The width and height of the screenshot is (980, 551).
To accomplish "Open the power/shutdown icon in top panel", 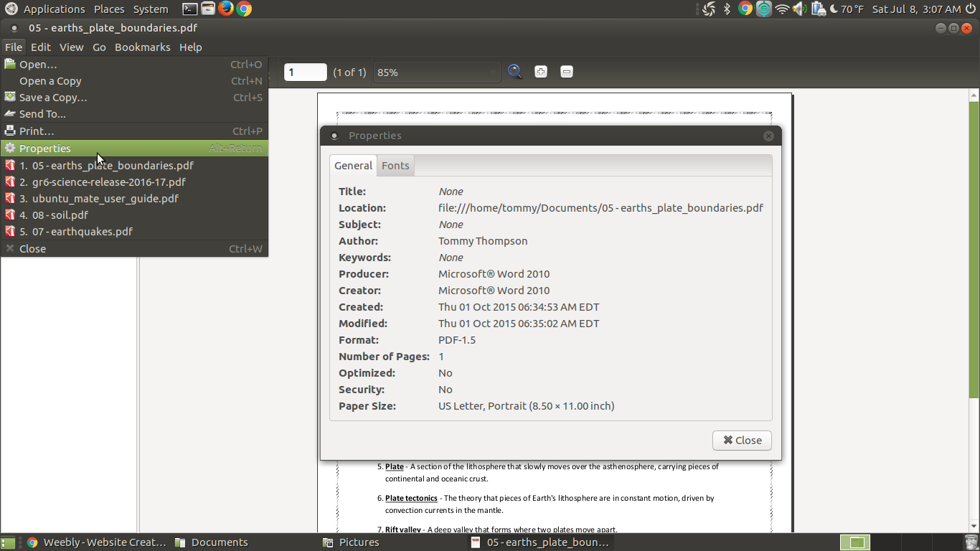I will click(971, 9).
